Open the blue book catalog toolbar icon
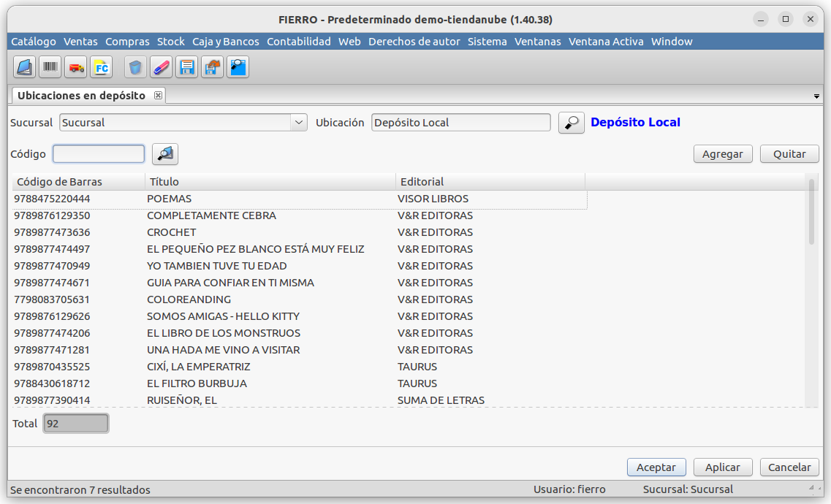The image size is (831, 504). pyautogui.click(x=24, y=67)
